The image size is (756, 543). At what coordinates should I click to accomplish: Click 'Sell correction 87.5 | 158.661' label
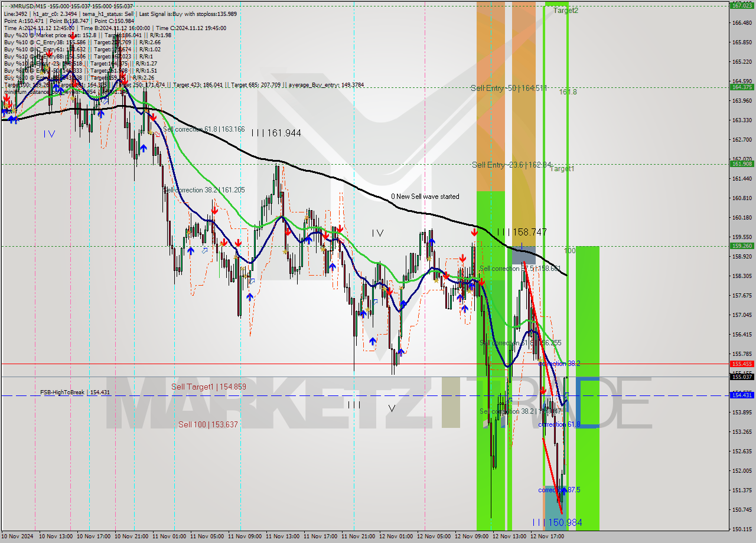[x=520, y=269]
